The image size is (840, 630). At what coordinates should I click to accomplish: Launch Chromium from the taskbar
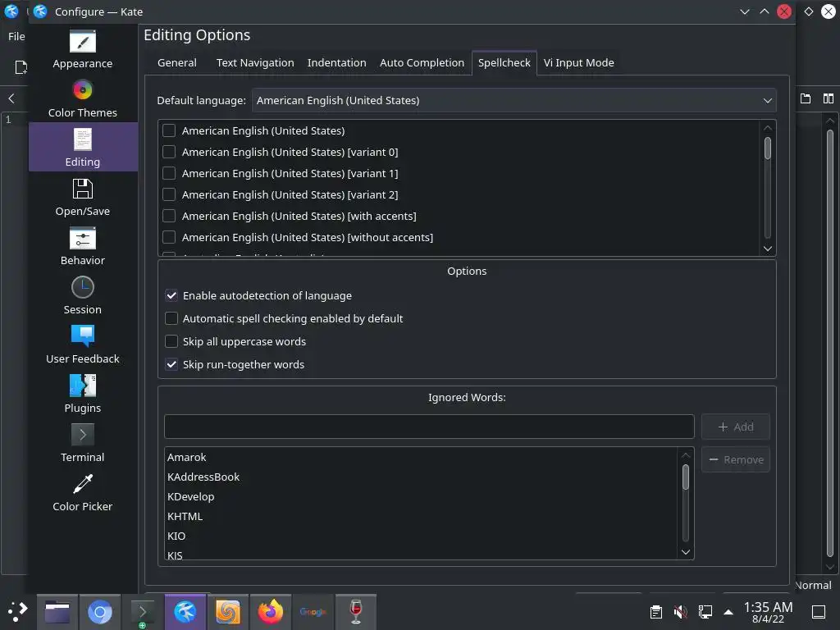pos(99,612)
